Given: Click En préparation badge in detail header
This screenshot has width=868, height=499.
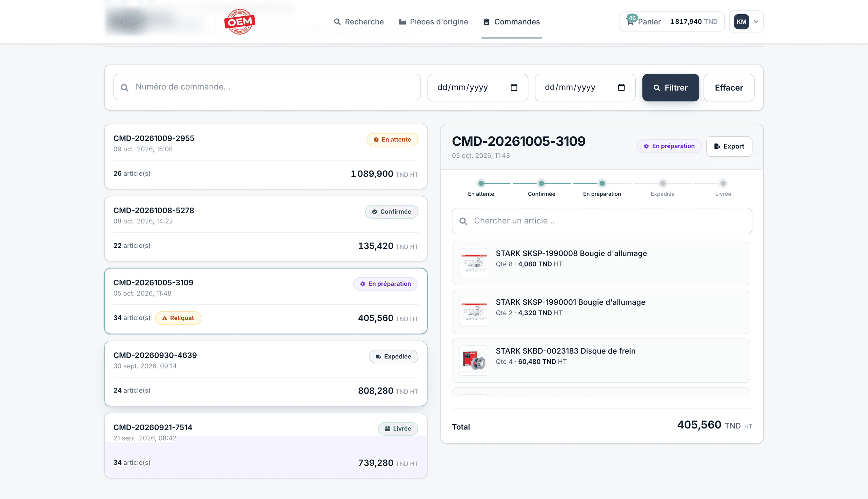Looking at the screenshot, I should (x=669, y=146).
